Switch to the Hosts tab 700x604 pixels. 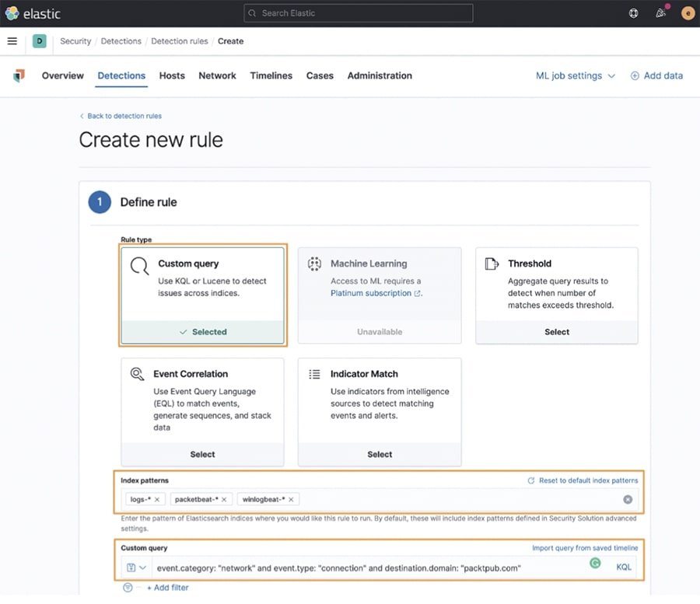click(172, 75)
